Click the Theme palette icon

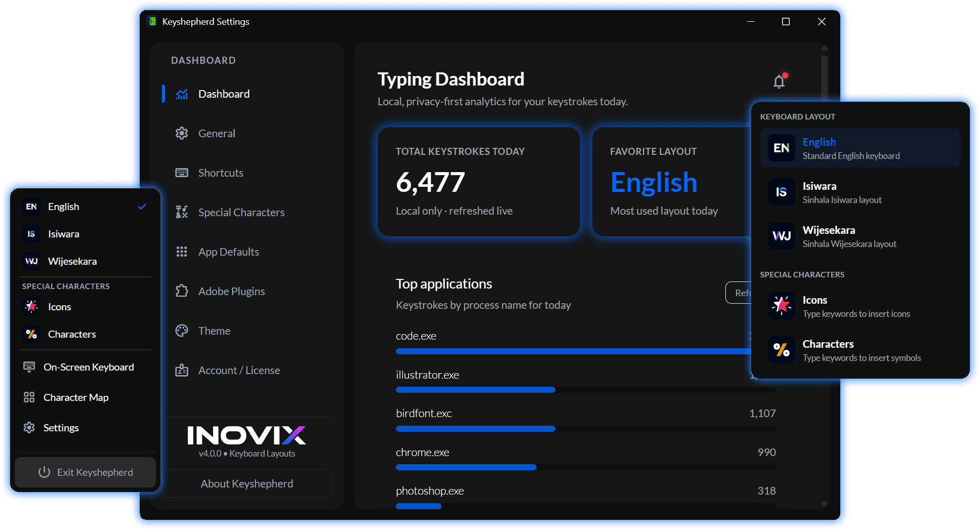coord(182,331)
